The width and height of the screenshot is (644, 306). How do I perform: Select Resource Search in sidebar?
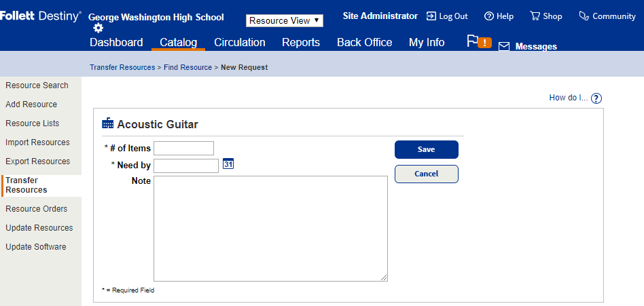pyautogui.click(x=37, y=85)
